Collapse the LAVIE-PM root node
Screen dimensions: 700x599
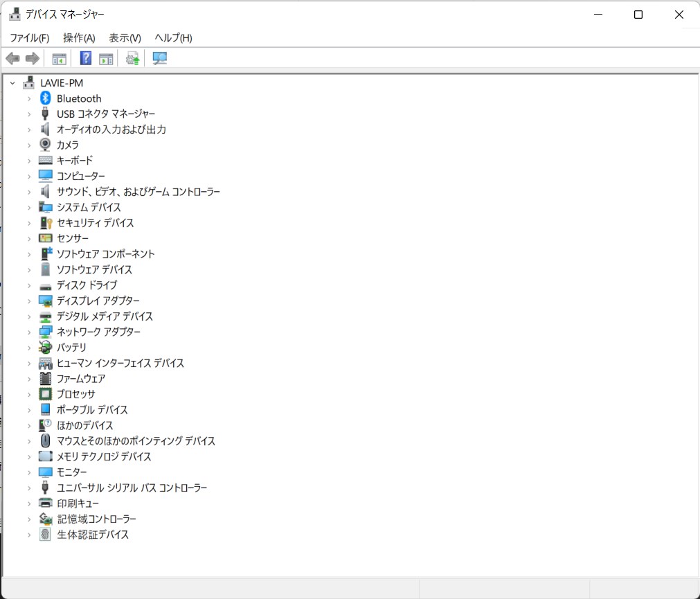12,83
